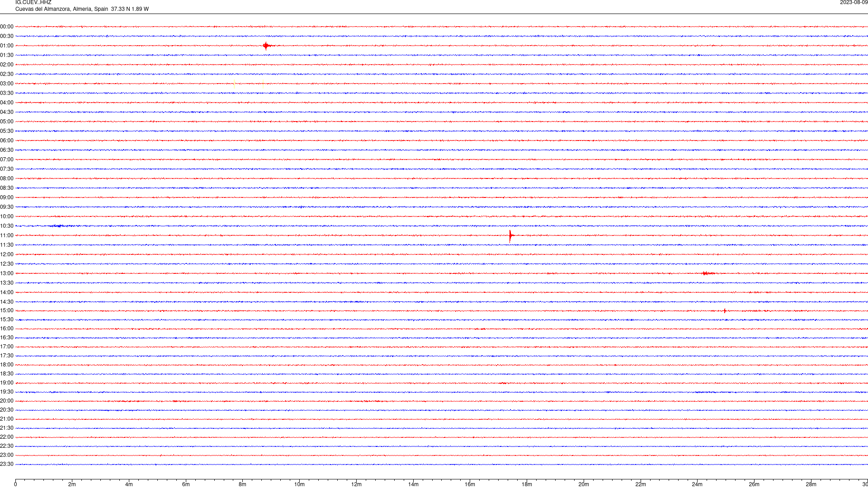
Task: Select the Cuevas del Almanzora location text
Action: click(x=82, y=9)
